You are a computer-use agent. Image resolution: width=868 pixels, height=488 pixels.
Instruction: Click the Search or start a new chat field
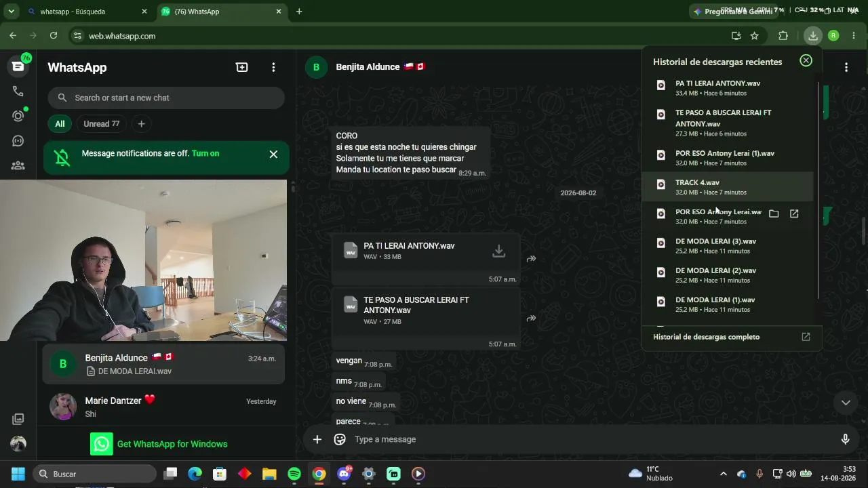pos(166,98)
